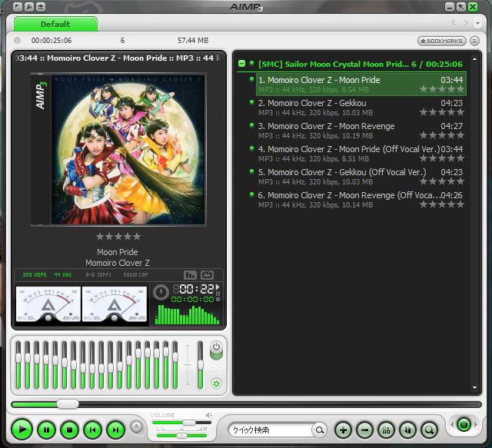Toggle equalizer power button

point(216,347)
